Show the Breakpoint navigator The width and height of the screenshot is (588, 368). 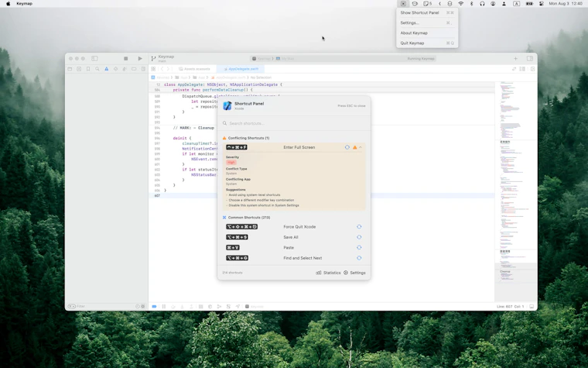134,69
